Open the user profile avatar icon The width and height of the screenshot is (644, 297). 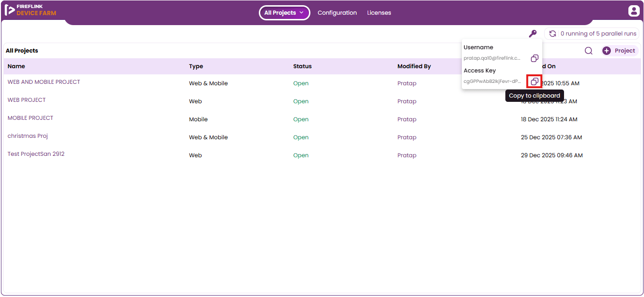(x=634, y=11)
